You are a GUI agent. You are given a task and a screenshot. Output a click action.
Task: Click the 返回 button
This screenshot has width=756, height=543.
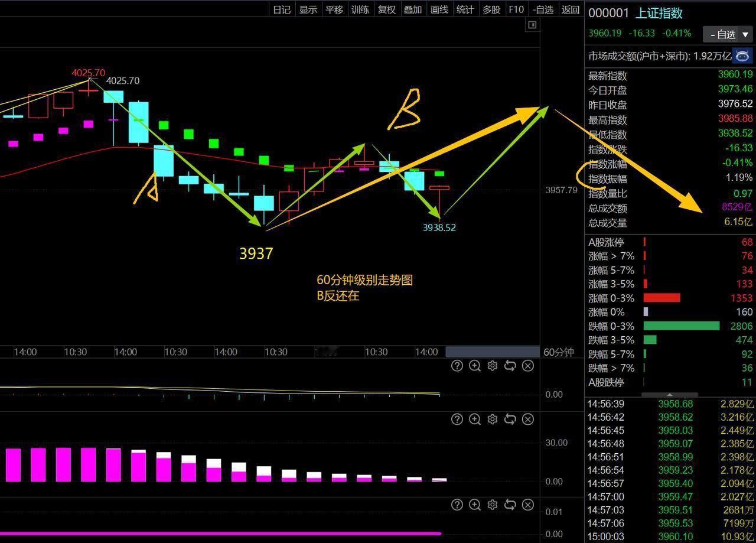571,9
